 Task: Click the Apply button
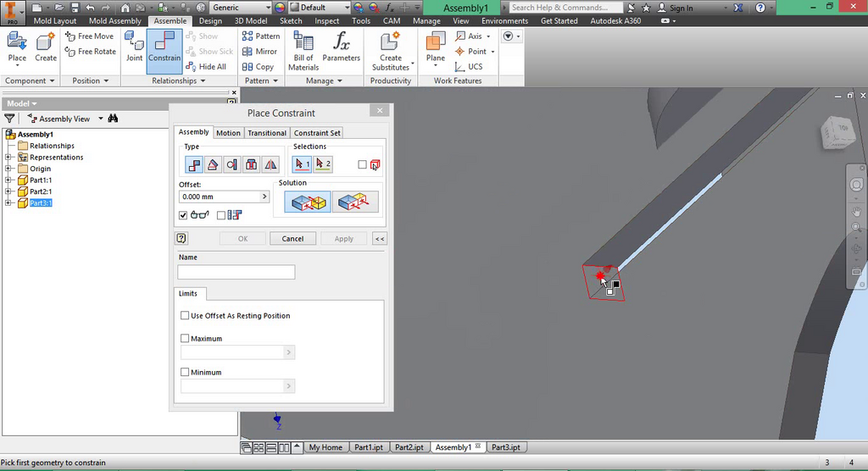pos(344,239)
